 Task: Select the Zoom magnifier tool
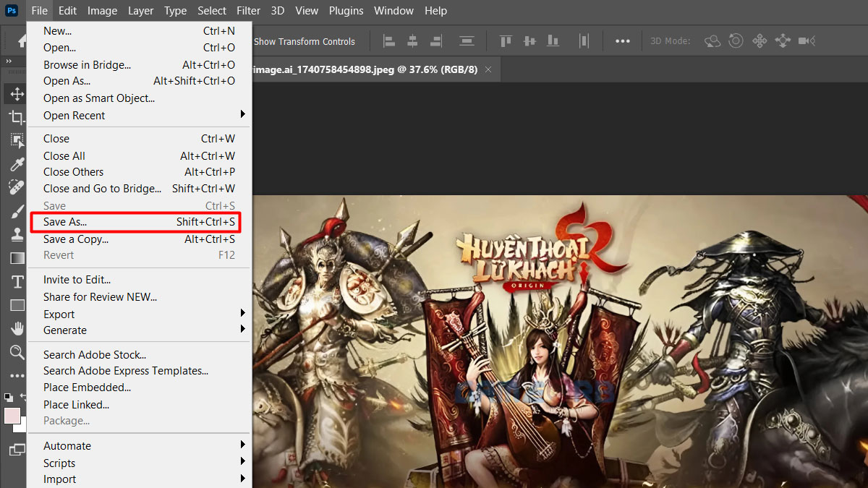click(x=17, y=352)
